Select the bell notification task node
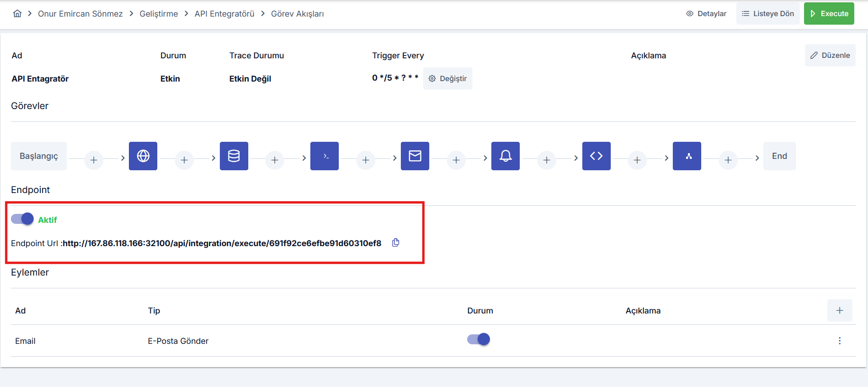The height and width of the screenshot is (387, 868). click(x=506, y=156)
